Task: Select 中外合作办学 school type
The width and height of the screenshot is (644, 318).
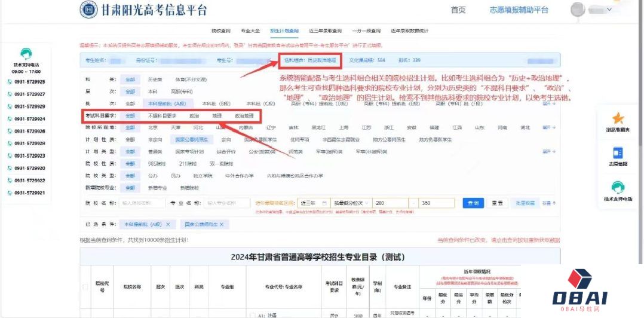Action: click(240, 176)
